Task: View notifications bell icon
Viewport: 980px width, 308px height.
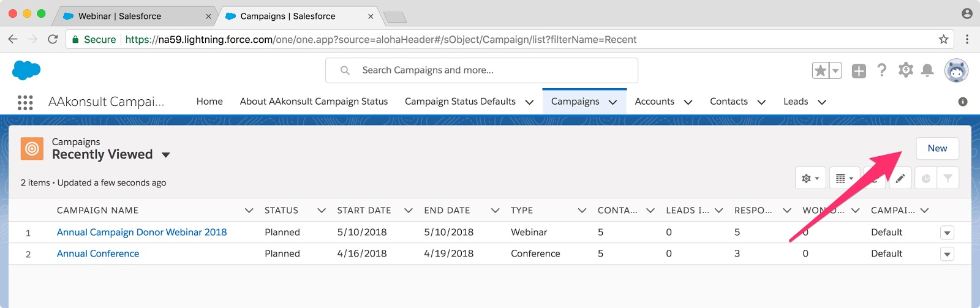Action: (927, 70)
